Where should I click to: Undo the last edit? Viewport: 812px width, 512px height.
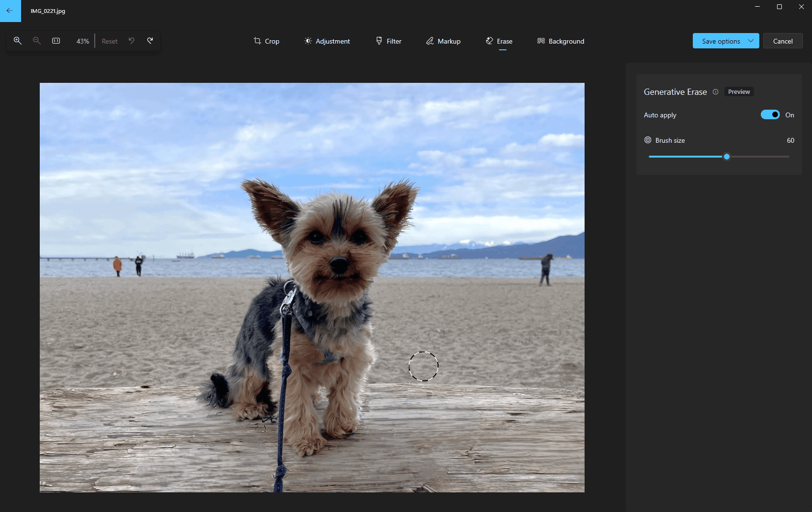pos(132,41)
